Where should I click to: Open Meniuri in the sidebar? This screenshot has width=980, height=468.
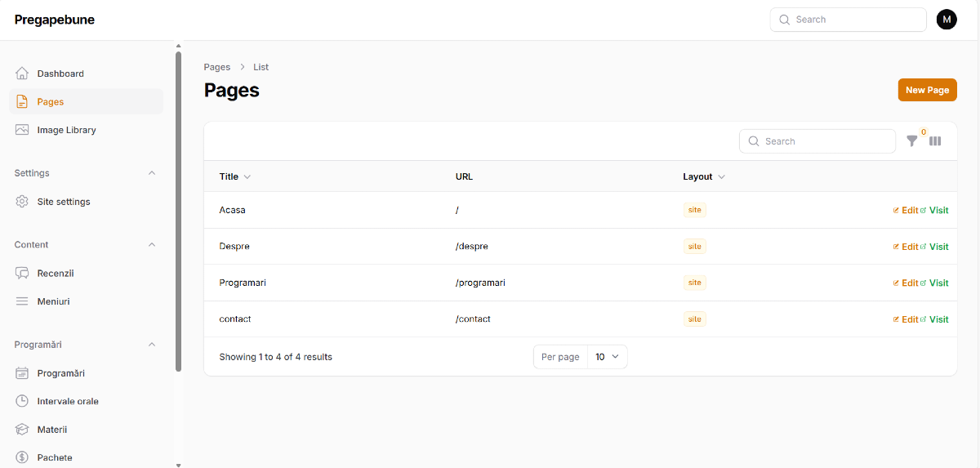click(53, 301)
